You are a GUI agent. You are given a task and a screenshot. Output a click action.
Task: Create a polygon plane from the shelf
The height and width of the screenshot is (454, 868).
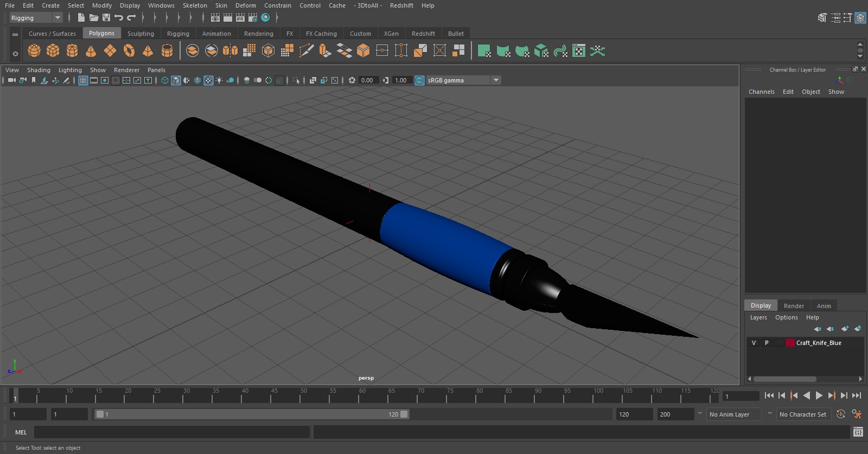[x=110, y=51]
